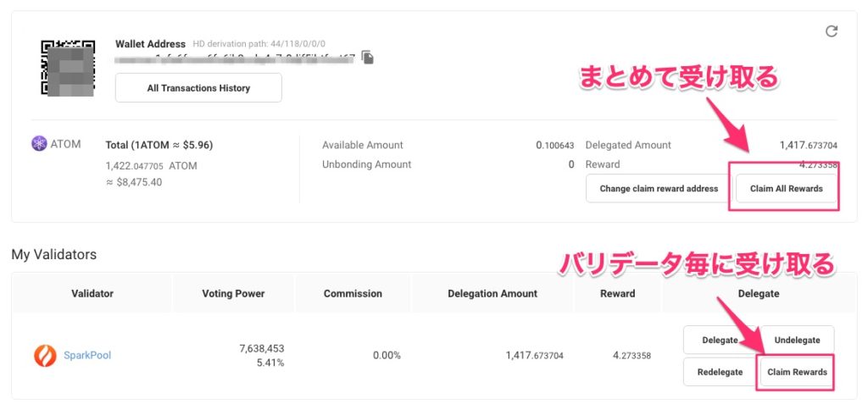Open All Transactions History
The width and height of the screenshot is (868, 410).
pos(198,88)
